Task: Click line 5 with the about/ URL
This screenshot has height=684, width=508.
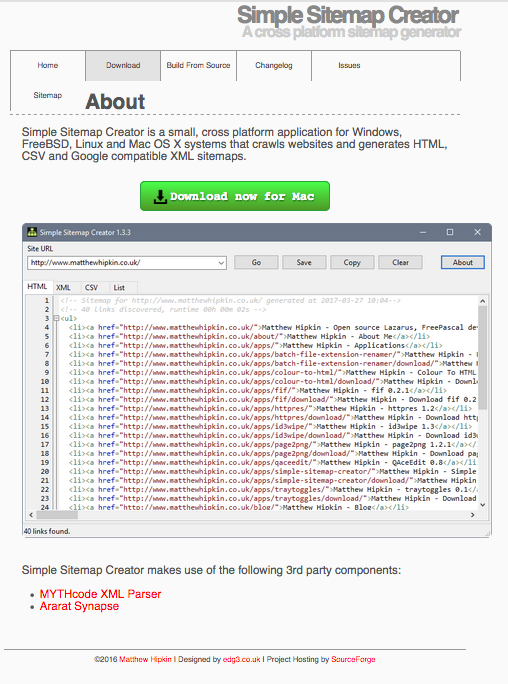Action: (x=249, y=336)
